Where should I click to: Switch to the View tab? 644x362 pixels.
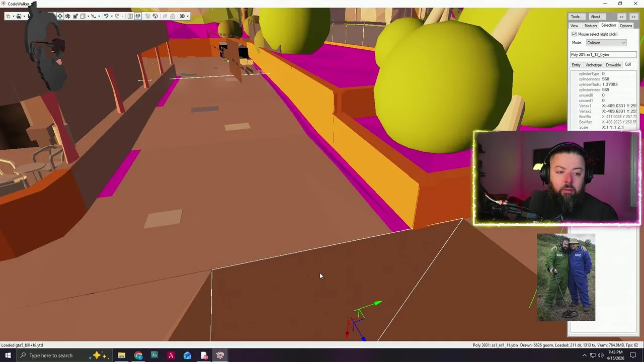coord(574,26)
